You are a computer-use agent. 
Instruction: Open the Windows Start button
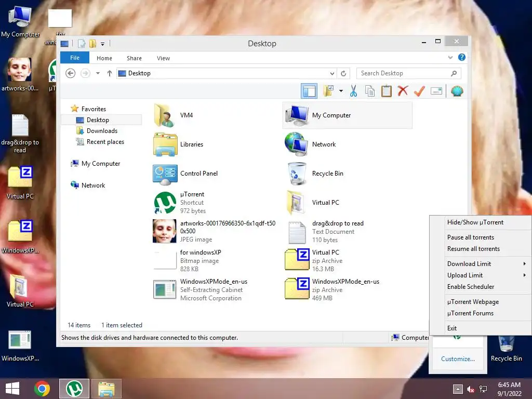pos(12,389)
